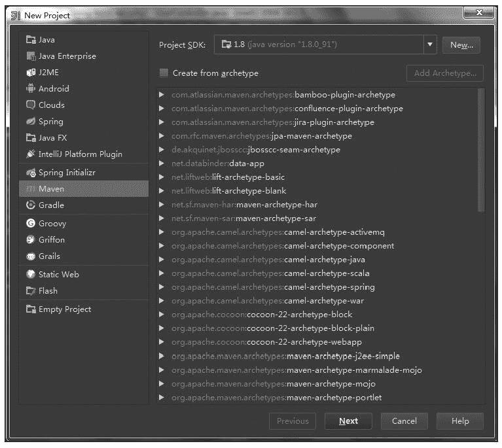This screenshot has height=448, width=502.
Task: Select the Static Web globe icon
Action: [x=30, y=275]
